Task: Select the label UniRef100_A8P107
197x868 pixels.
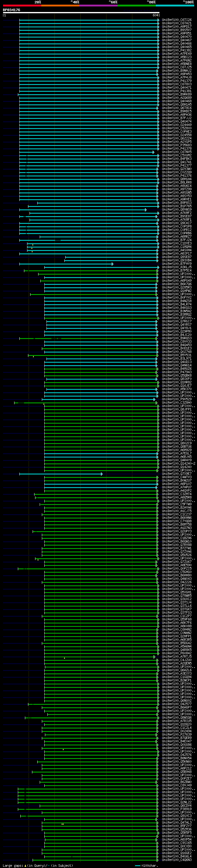Action: click(177, 484)
